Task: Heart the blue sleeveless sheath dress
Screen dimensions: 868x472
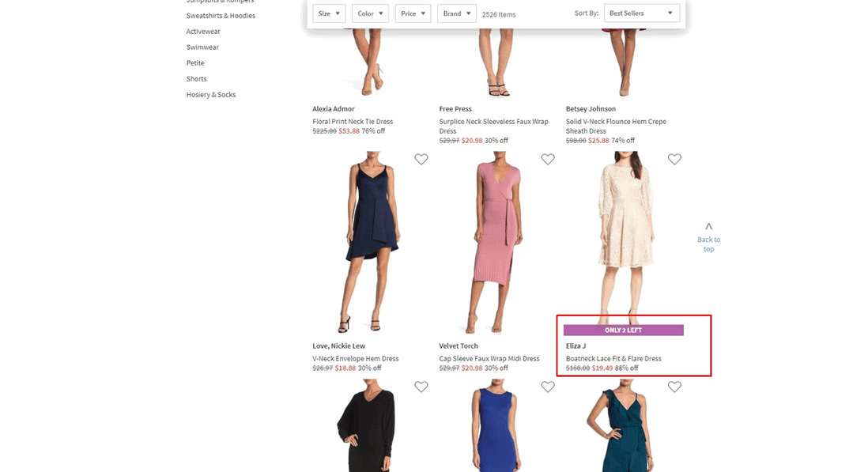Action: click(548, 387)
